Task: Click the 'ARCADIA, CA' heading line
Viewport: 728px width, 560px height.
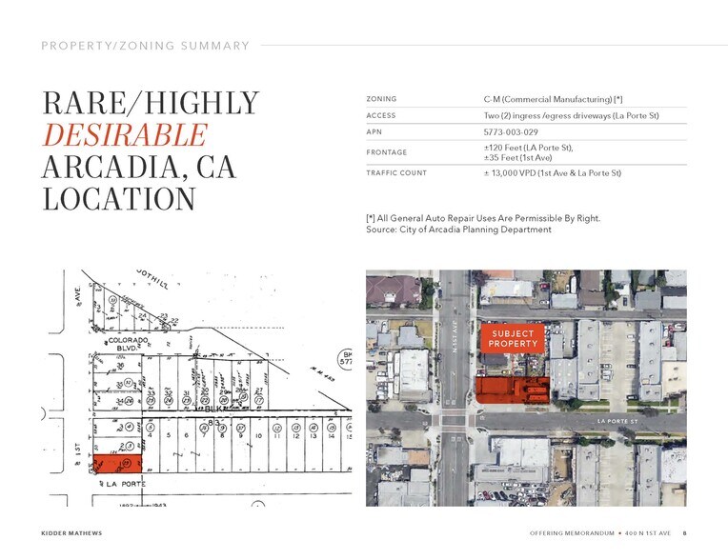Action: point(139,167)
